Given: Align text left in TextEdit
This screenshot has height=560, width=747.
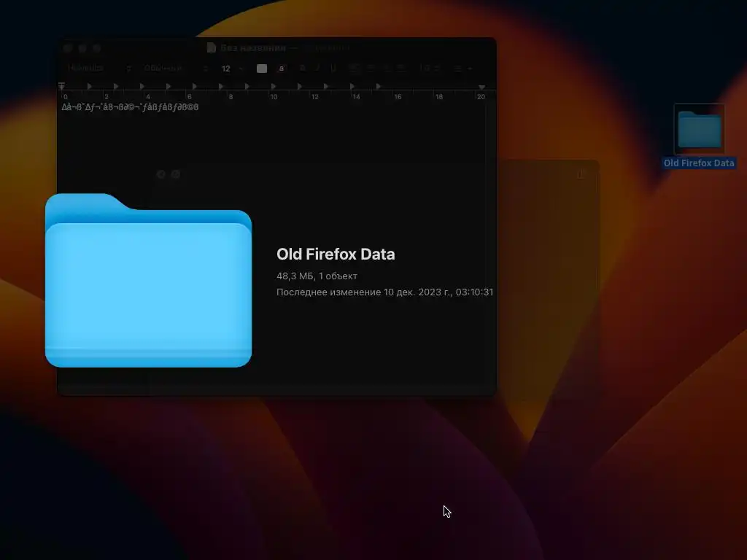Looking at the screenshot, I should [354, 69].
